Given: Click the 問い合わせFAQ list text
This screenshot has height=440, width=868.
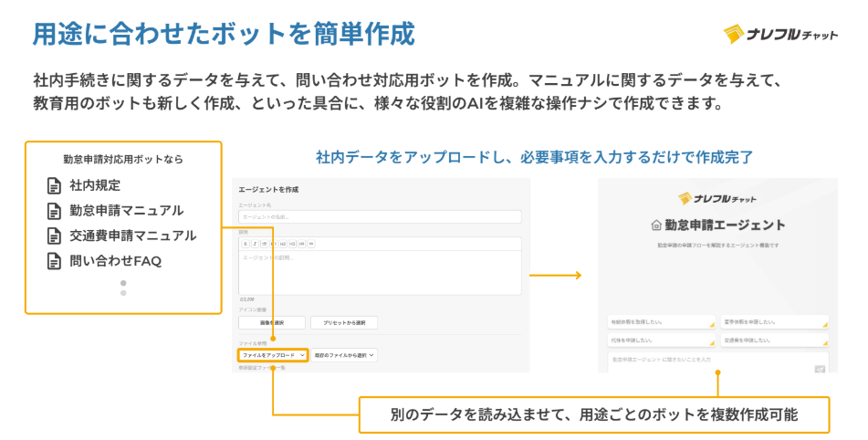Looking at the screenshot, I should pos(115,261).
